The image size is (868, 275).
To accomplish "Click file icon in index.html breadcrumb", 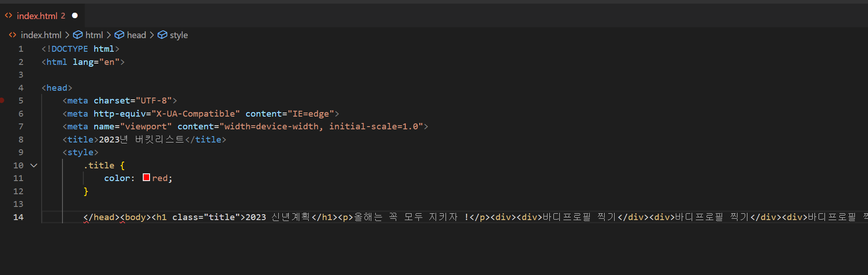I will point(13,35).
